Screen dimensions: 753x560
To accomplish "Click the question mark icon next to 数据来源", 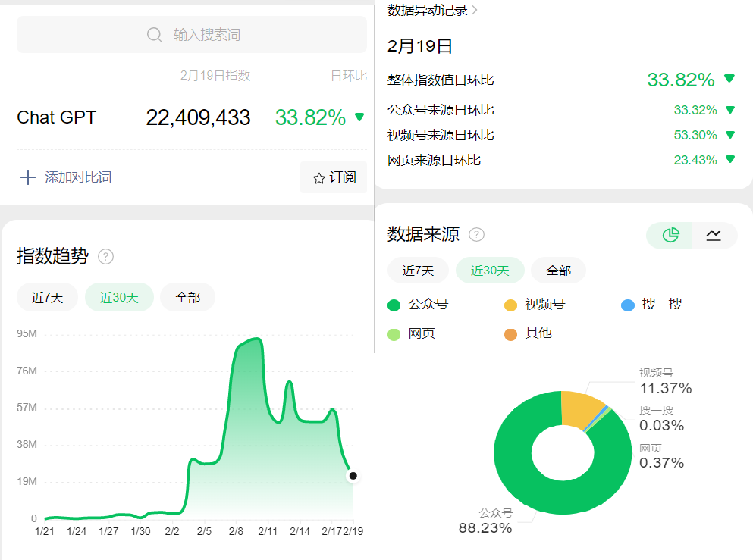I will coord(475,234).
